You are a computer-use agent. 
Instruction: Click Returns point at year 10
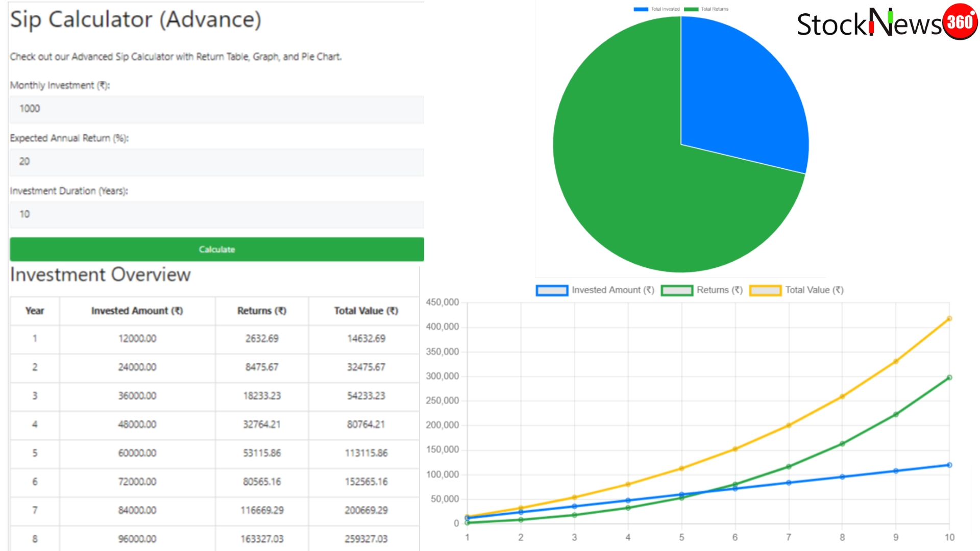point(949,378)
